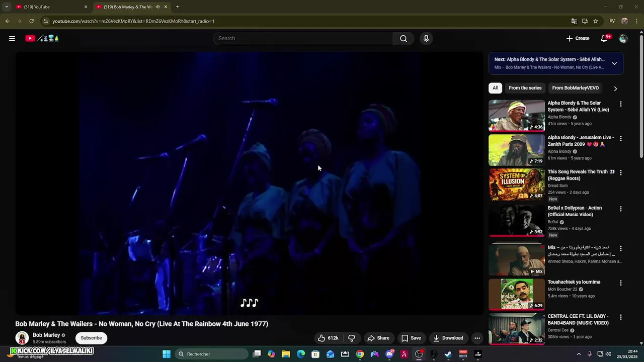Image resolution: width=644 pixels, height=362 pixels.
Task: Open options for Touahachtek ya loumima
Action: (620, 283)
